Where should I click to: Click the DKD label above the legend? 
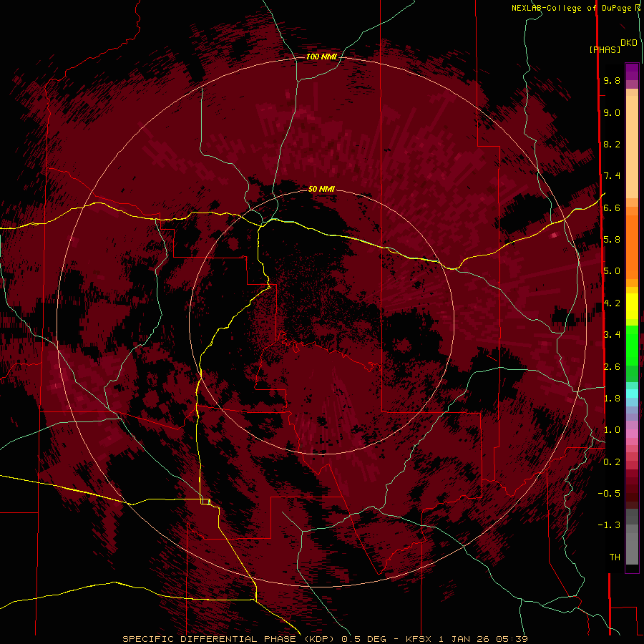point(629,43)
